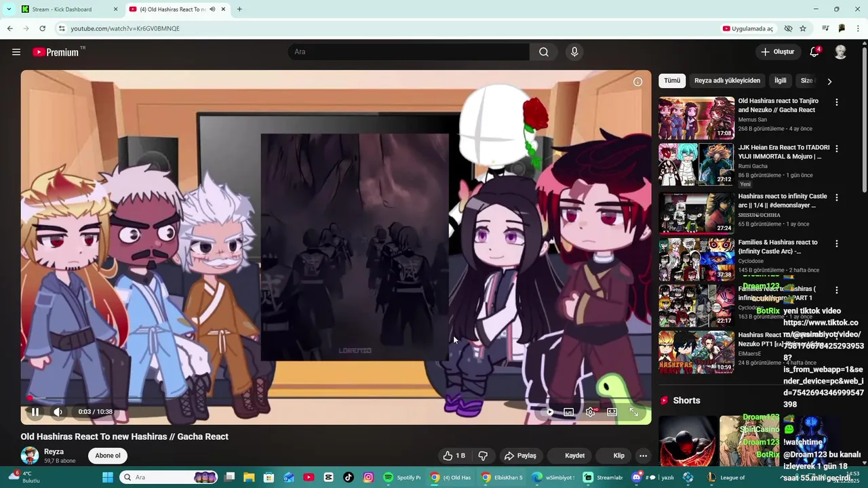Enter fullscreen mode
The height and width of the screenshot is (488, 868).
(633, 411)
